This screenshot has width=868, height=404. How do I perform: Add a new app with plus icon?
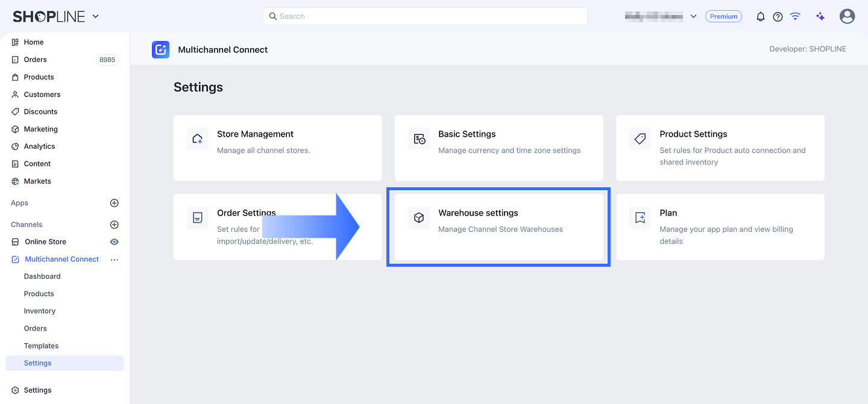[115, 203]
